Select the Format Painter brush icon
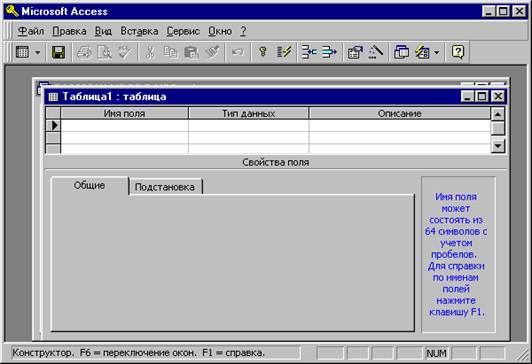 point(212,53)
